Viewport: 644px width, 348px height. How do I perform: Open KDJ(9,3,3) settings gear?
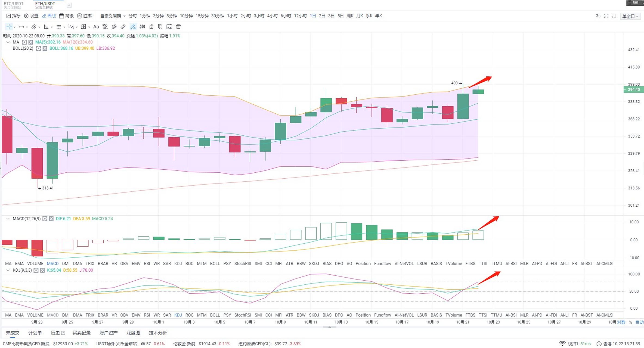point(36,270)
